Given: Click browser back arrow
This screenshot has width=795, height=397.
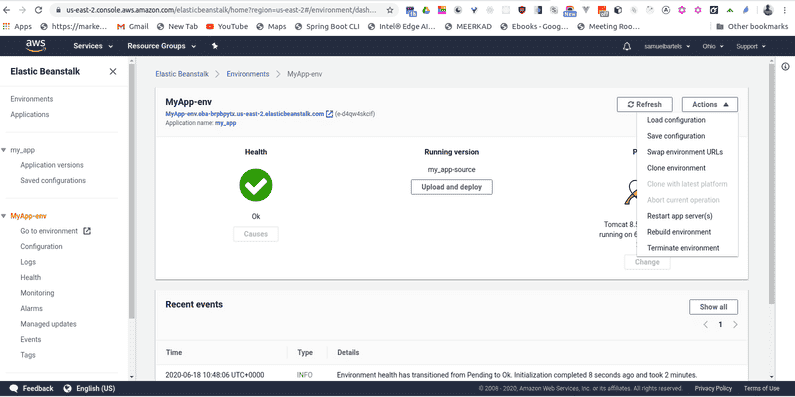Looking at the screenshot, I should [7, 10].
